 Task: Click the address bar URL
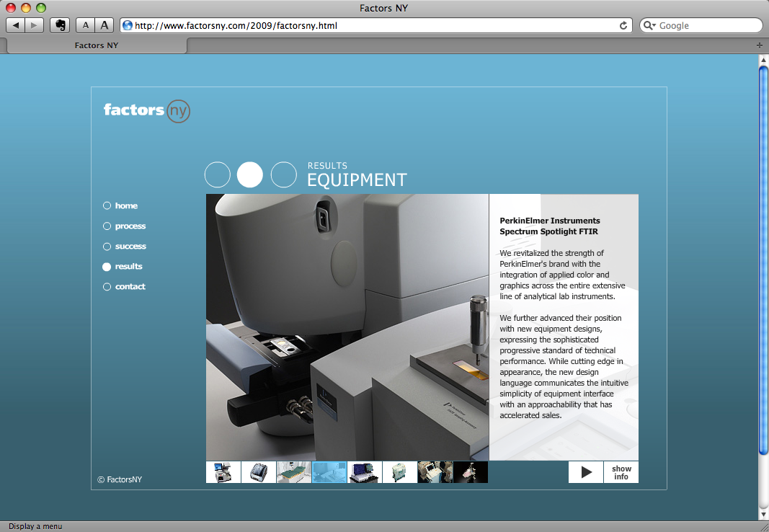(236, 25)
